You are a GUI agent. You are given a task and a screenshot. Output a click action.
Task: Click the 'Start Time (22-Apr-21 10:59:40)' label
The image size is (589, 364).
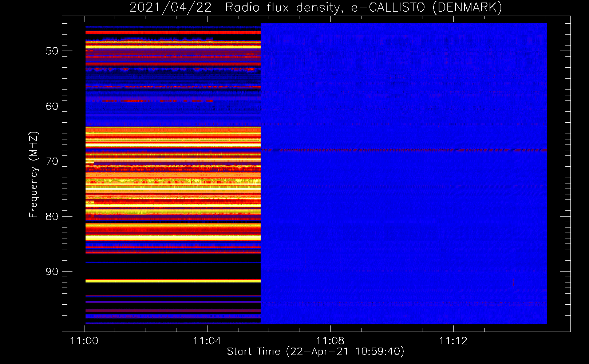(x=316, y=351)
